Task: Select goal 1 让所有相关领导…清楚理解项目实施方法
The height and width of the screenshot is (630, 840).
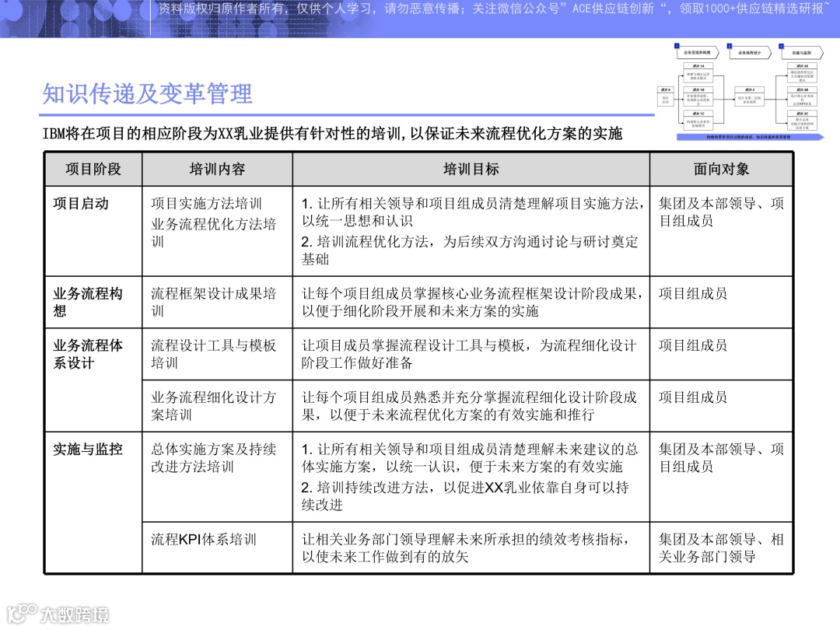Action: point(473,212)
